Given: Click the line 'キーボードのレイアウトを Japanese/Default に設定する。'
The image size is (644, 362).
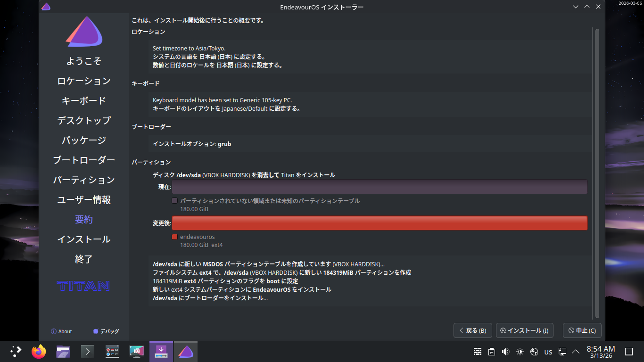Looking at the screenshot, I should pyautogui.click(x=227, y=108).
